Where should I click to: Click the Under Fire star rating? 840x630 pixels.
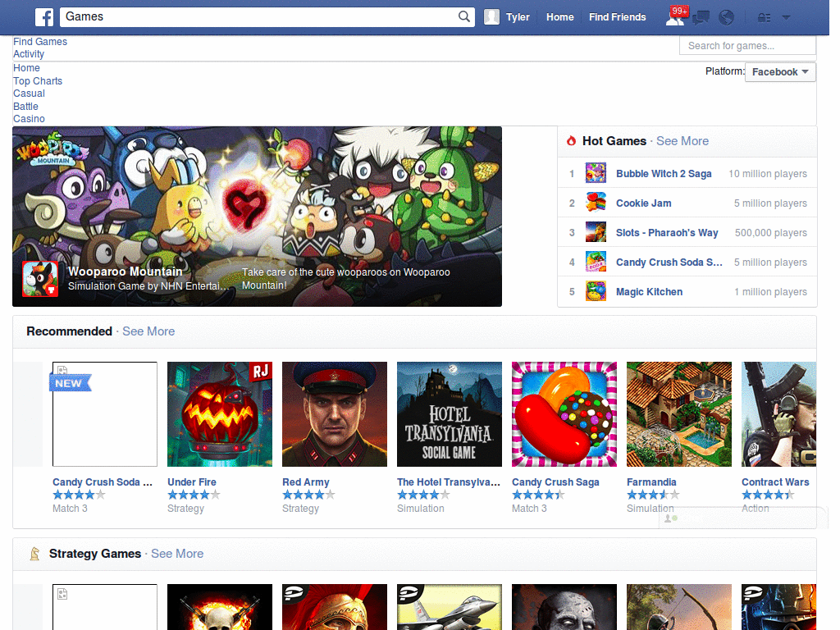click(194, 495)
